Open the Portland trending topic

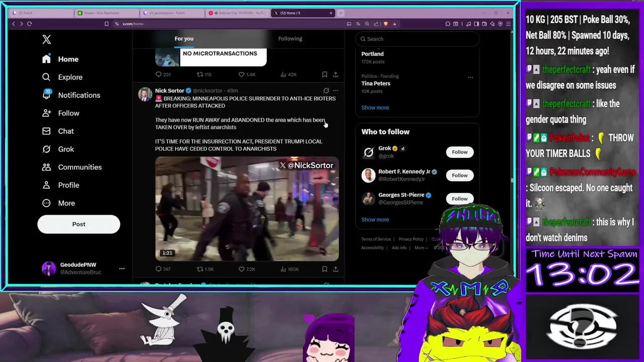pyautogui.click(x=372, y=54)
